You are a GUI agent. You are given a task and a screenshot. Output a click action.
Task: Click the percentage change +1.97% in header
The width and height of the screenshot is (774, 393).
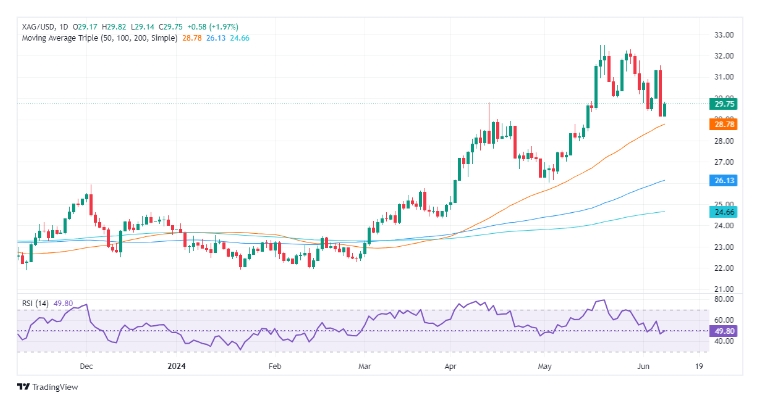pyautogui.click(x=224, y=27)
